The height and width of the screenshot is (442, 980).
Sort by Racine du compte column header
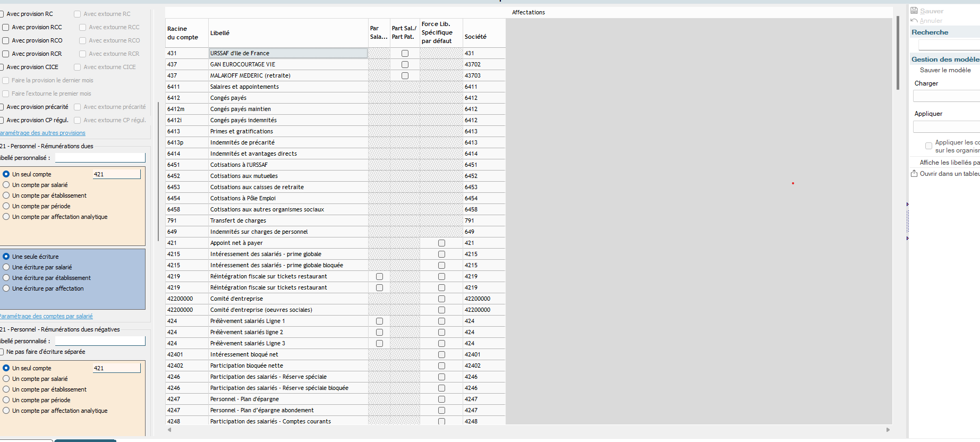[x=187, y=33]
